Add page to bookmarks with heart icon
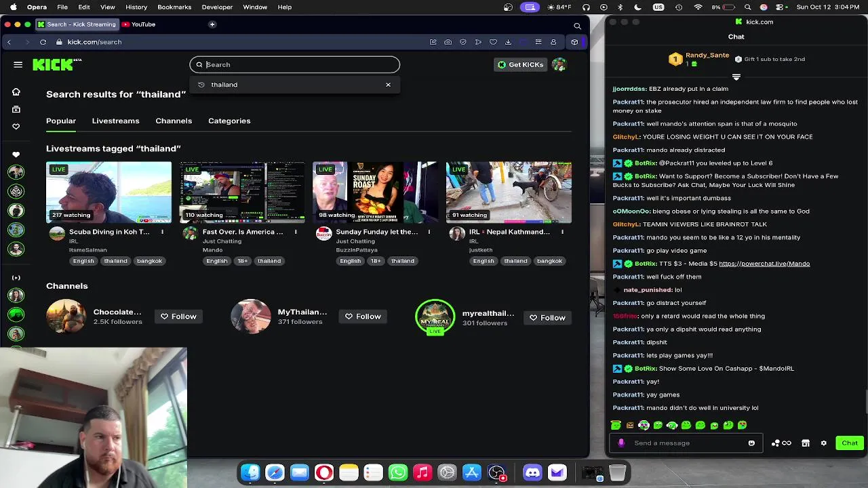This screenshot has height=488, width=868. click(493, 42)
